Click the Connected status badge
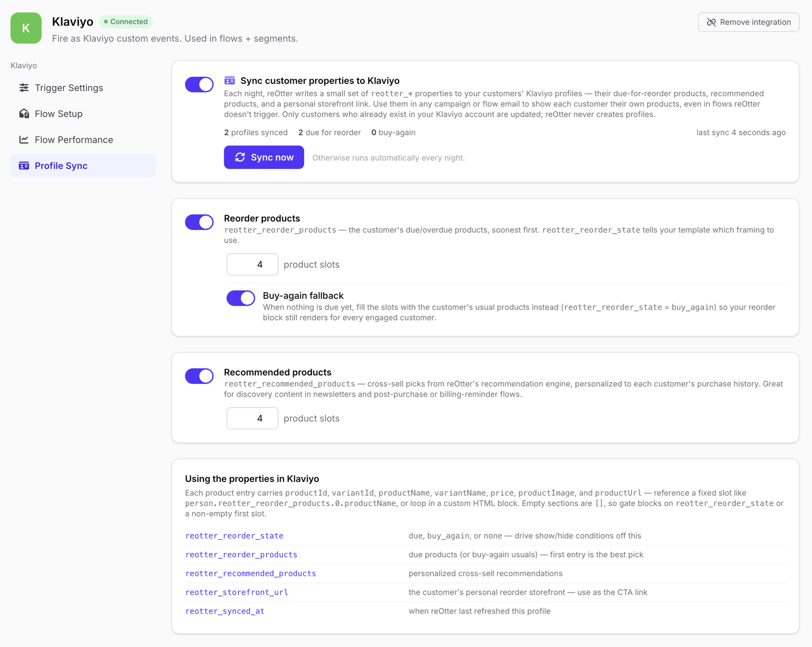Screen dimensions: 812x647 (125, 22)
